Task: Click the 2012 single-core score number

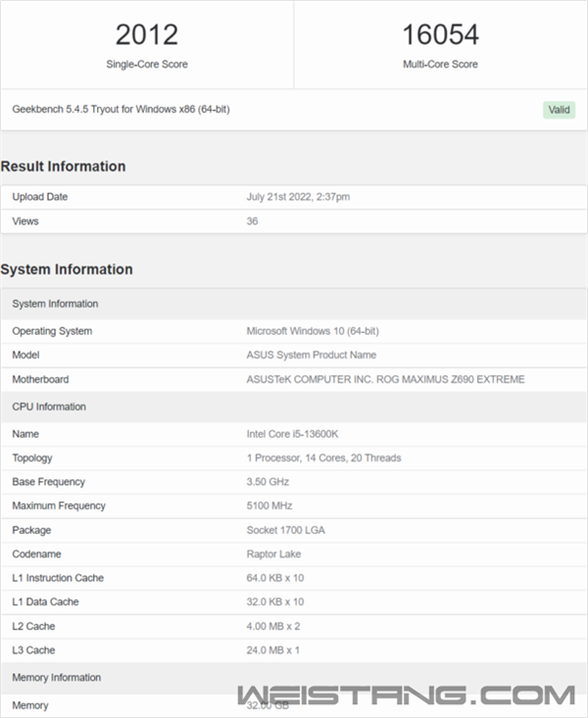Action: (147, 35)
